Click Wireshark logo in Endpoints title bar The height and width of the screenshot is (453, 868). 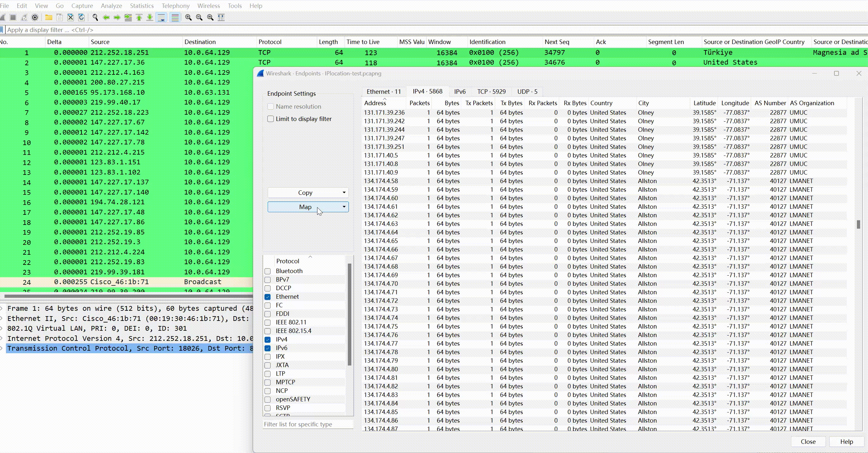[x=260, y=73]
